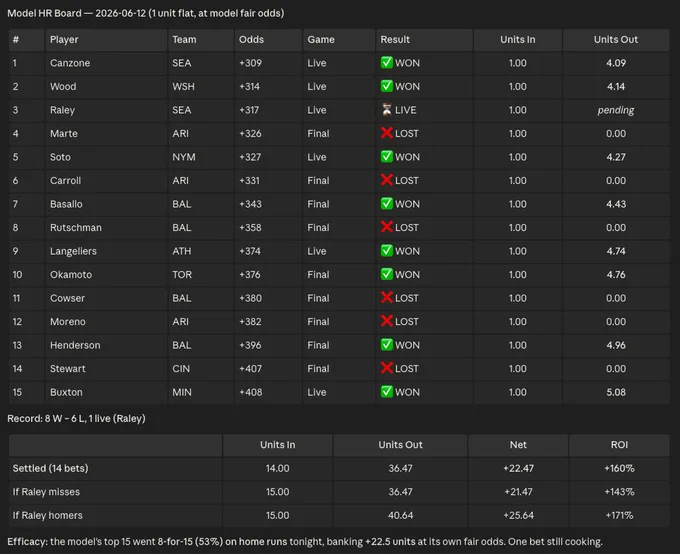Click player name Moreno
This screenshot has height=554, width=680.
coord(68,321)
